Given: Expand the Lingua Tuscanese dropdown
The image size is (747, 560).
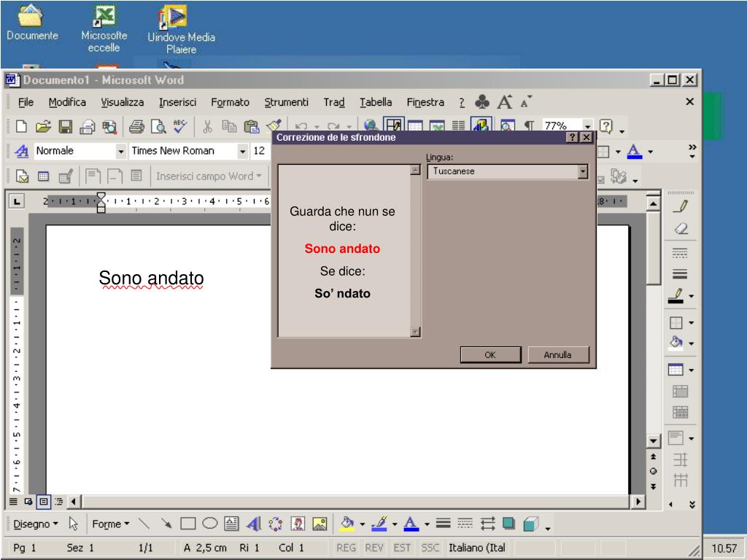Looking at the screenshot, I should click(583, 171).
